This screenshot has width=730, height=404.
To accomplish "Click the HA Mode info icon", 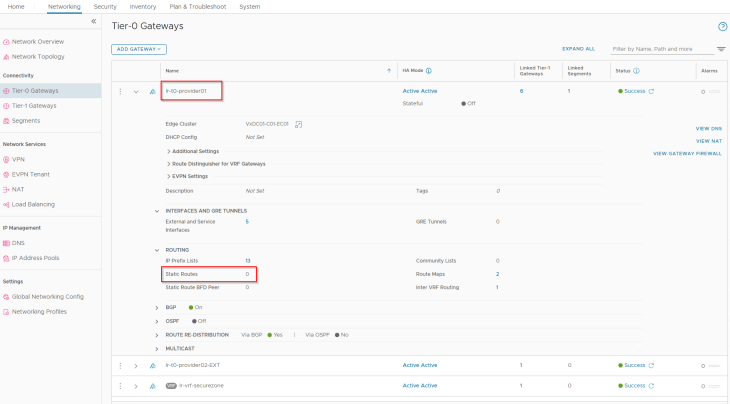I will point(429,71).
